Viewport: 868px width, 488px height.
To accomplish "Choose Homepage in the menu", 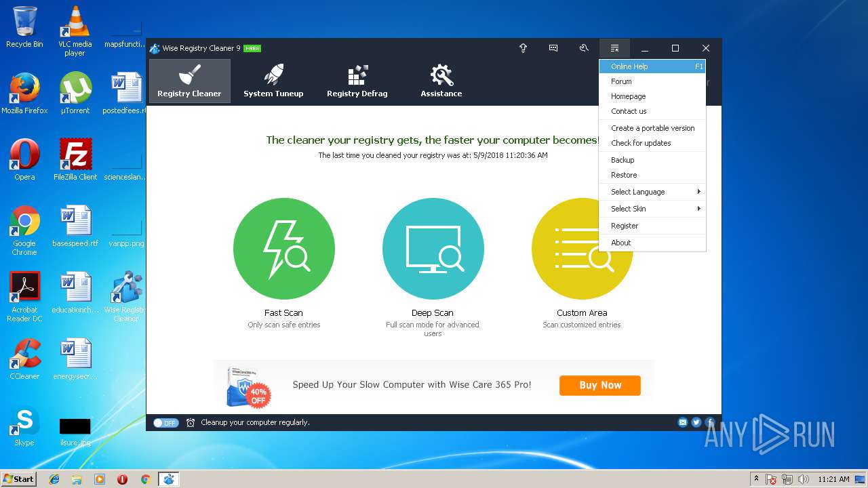I will (x=652, y=96).
